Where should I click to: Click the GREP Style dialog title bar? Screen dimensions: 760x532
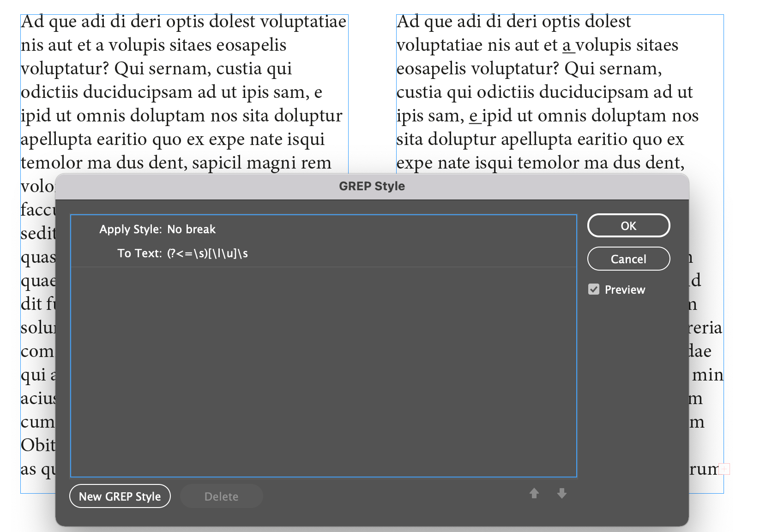click(x=372, y=186)
